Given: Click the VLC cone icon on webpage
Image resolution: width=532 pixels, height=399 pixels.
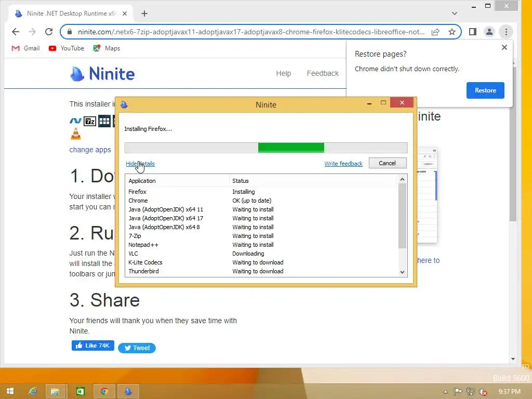Looking at the screenshot, I should 76,134.
